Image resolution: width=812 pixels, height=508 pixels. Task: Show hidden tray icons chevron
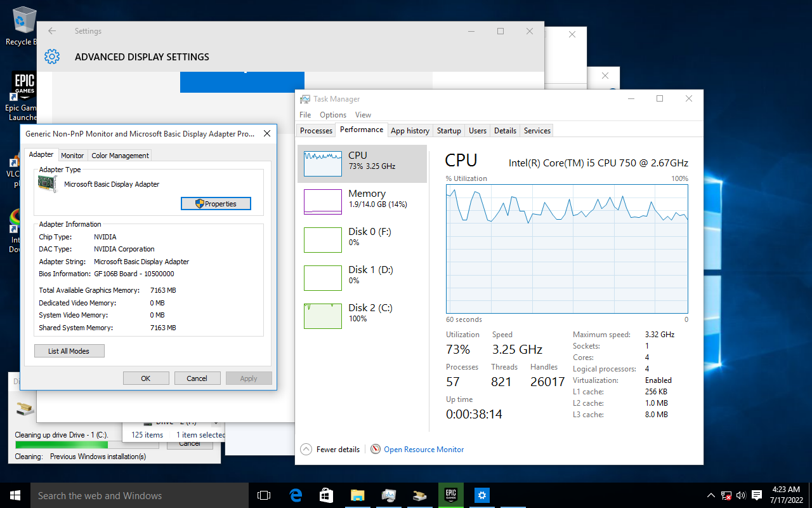click(x=711, y=495)
